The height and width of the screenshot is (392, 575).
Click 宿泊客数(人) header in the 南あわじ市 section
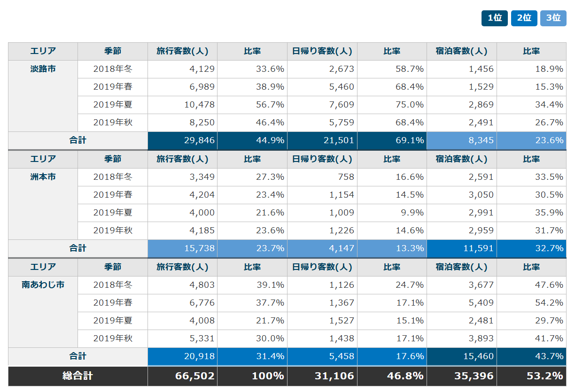click(461, 267)
